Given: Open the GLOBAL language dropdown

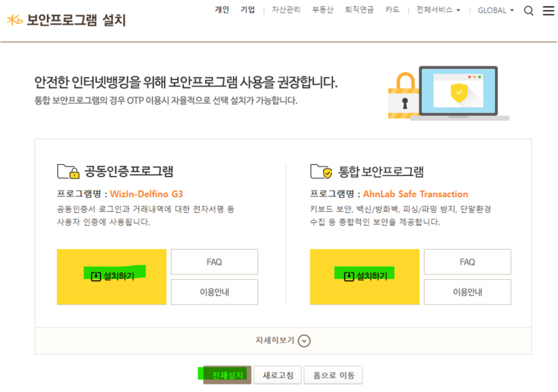Looking at the screenshot, I should pos(495,10).
